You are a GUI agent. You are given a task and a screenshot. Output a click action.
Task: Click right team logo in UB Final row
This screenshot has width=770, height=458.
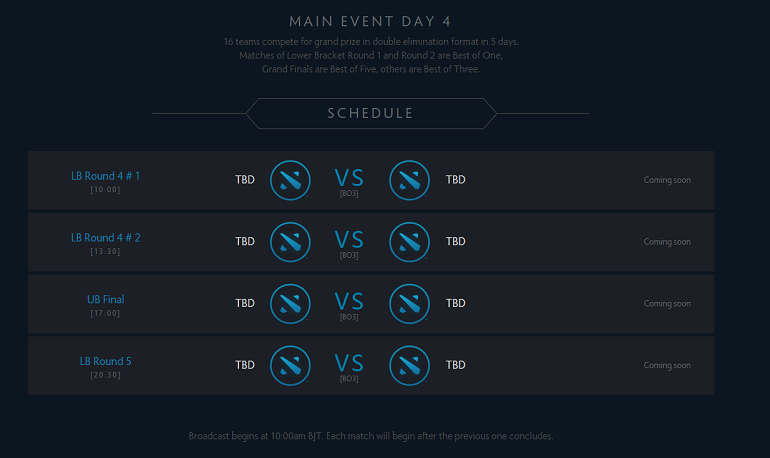[410, 304]
